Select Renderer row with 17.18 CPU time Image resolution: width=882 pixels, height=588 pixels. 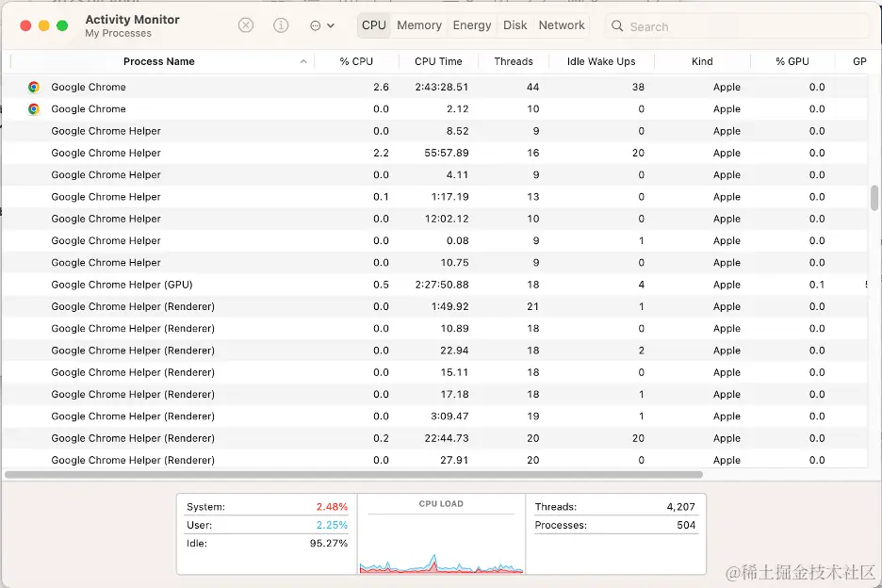(x=434, y=395)
